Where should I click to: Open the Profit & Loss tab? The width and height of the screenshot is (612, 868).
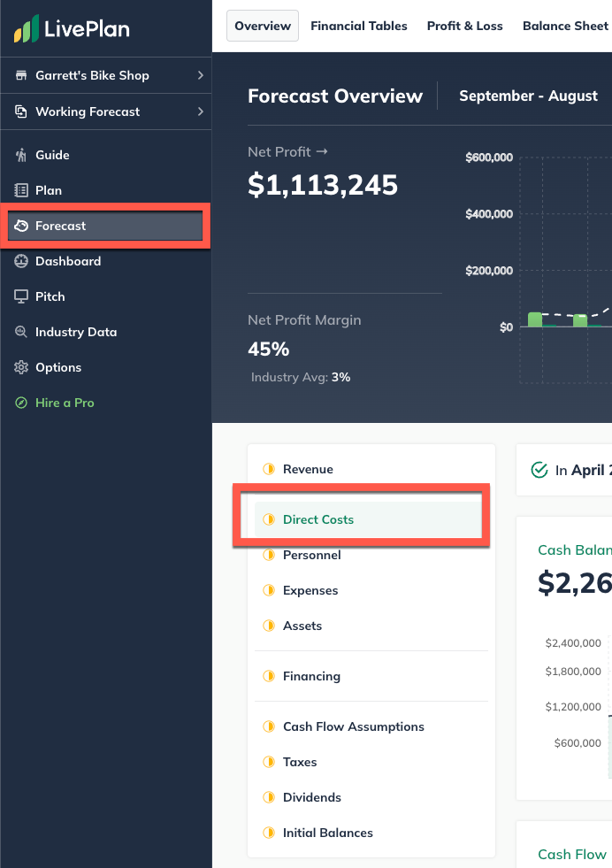click(465, 26)
